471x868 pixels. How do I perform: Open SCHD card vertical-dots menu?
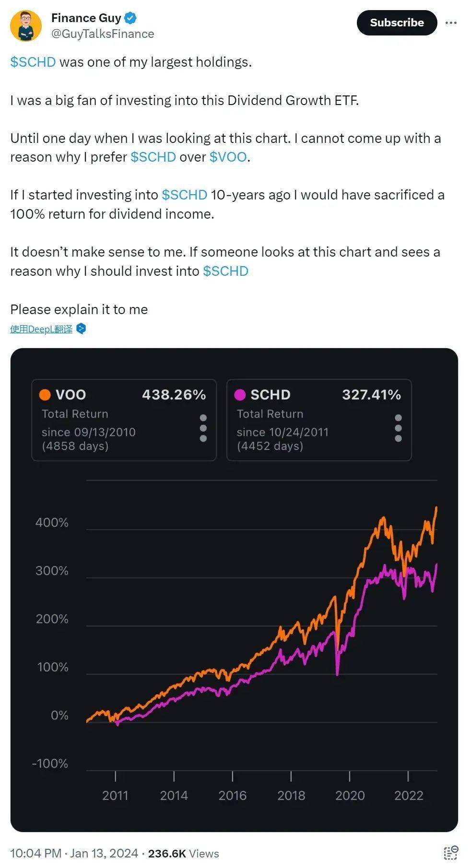point(398,428)
